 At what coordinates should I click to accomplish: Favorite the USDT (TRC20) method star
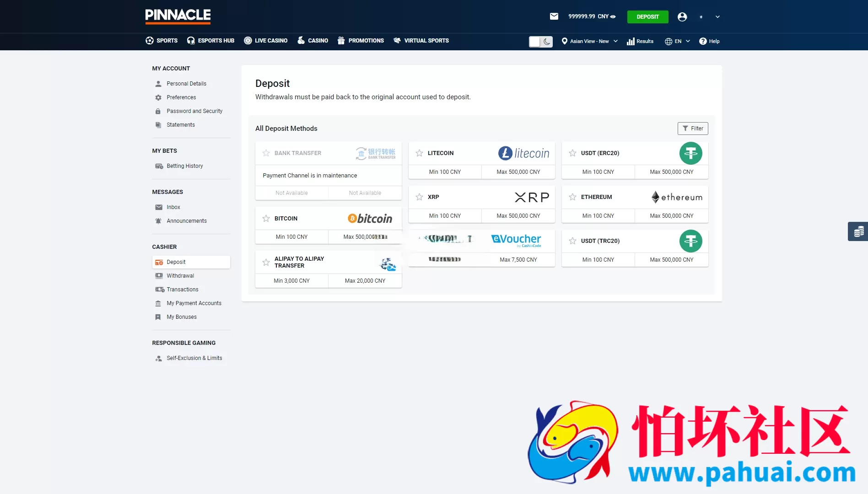coord(572,241)
